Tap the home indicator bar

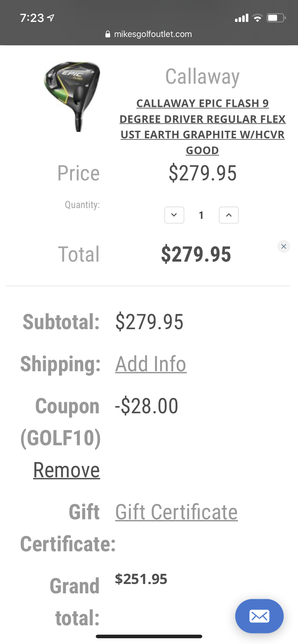[x=149, y=636]
